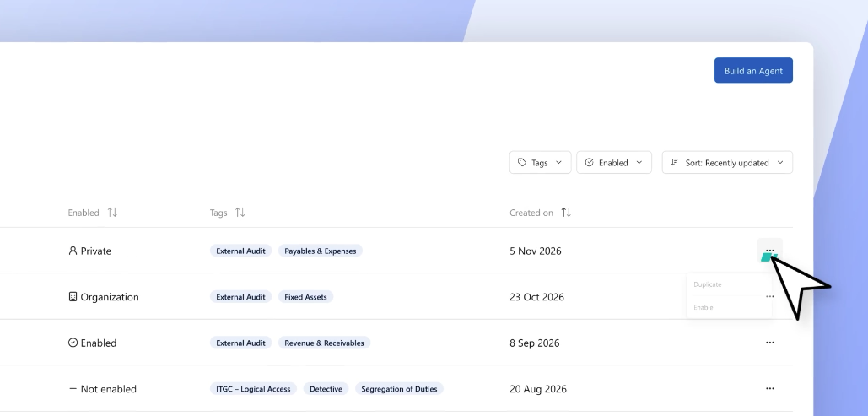Viewport: 868px width, 416px height.
Task: Open more options for the 20 Aug 2026 row
Action: coord(770,388)
